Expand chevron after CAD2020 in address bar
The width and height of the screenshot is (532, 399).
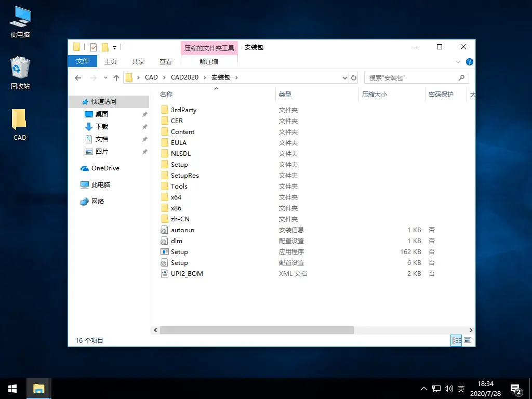(x=205, y=78)
